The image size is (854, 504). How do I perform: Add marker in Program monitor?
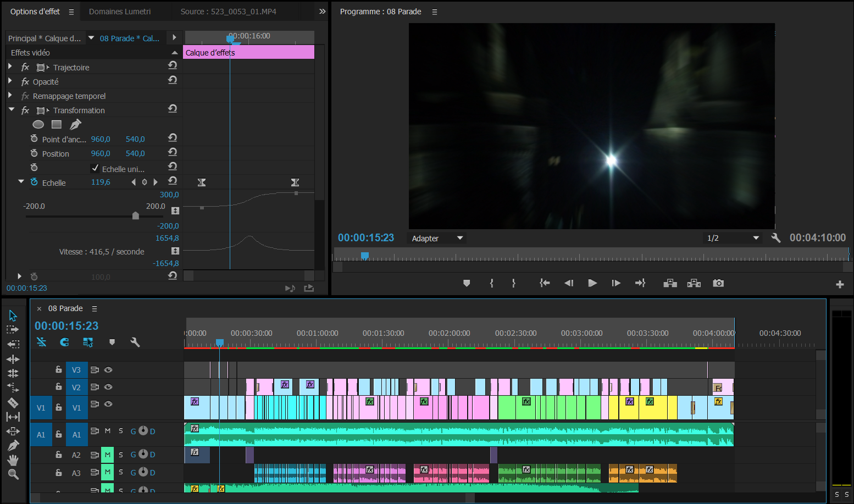(467, 283)
